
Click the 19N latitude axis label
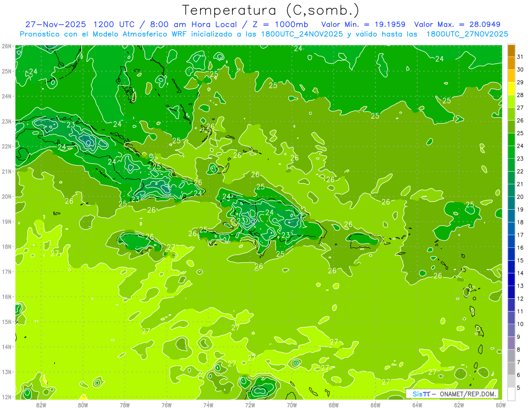click(7, 221)
